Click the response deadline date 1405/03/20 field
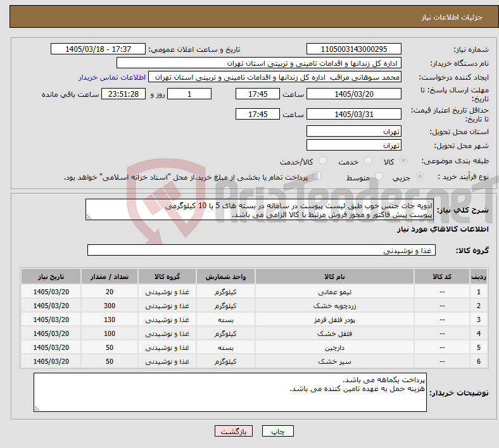499x448 pixels. 353,94
